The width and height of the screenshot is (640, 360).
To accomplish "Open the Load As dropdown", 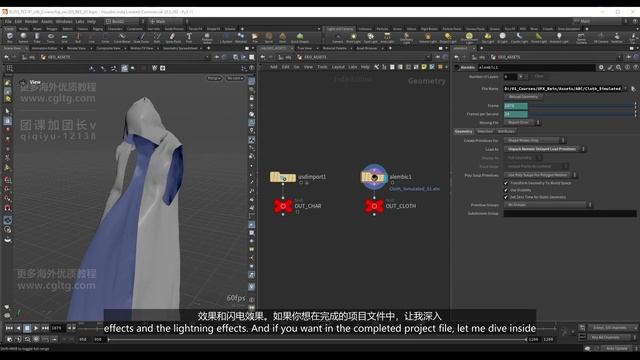I will (x=545, y=149).
